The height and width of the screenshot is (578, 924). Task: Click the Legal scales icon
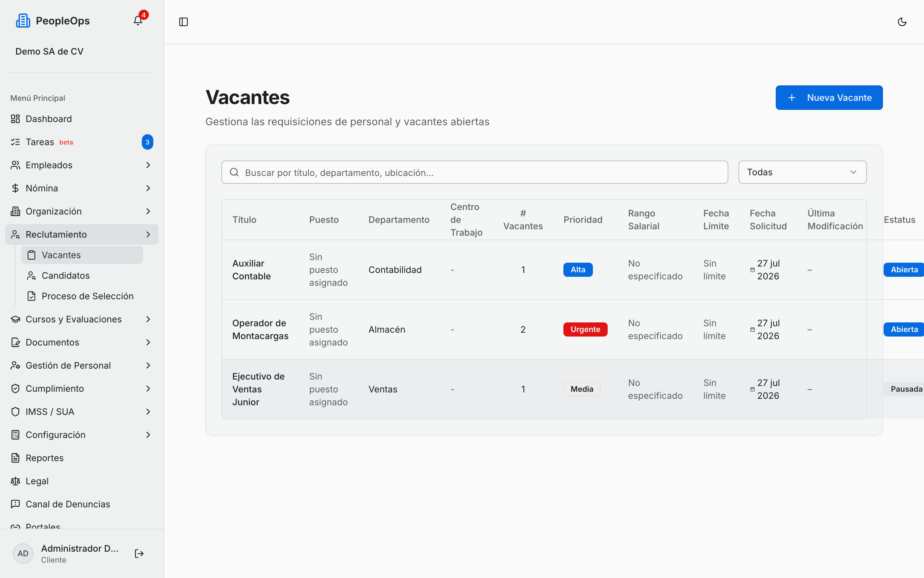15,481
